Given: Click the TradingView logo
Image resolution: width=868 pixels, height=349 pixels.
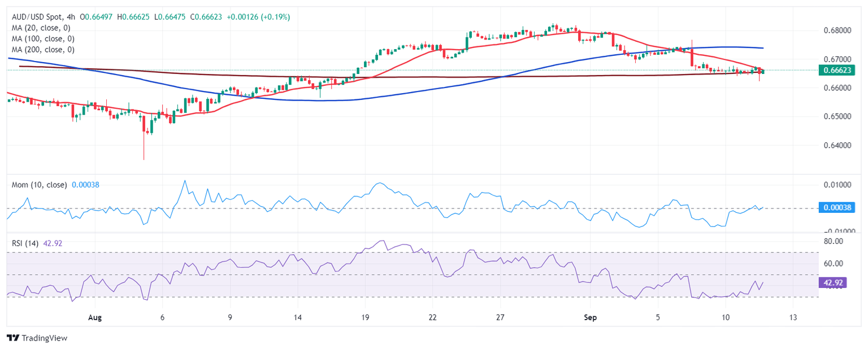Looking at the screenshot, I should (37, 338).
